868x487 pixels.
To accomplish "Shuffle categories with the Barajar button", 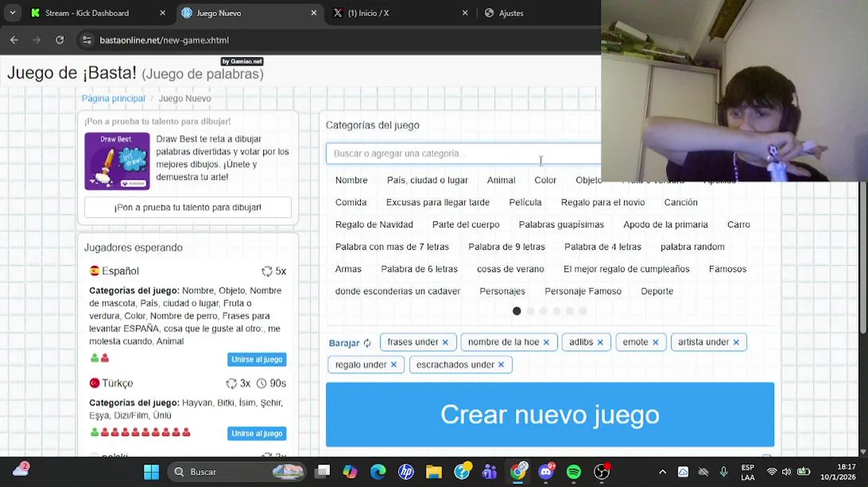I will click(x=349, y=343).
